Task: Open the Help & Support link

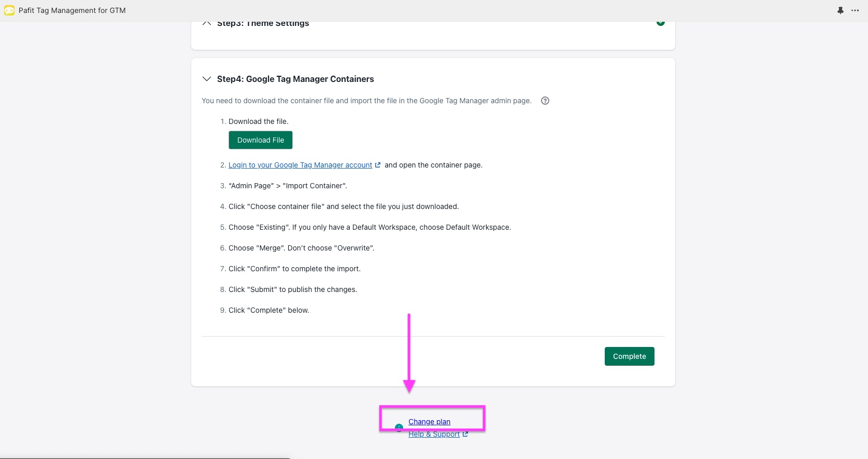Action: pos(434,434)
